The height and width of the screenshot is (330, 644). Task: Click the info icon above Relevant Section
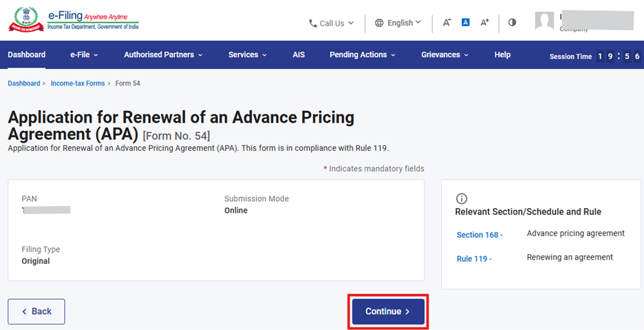tap(462, 198)
